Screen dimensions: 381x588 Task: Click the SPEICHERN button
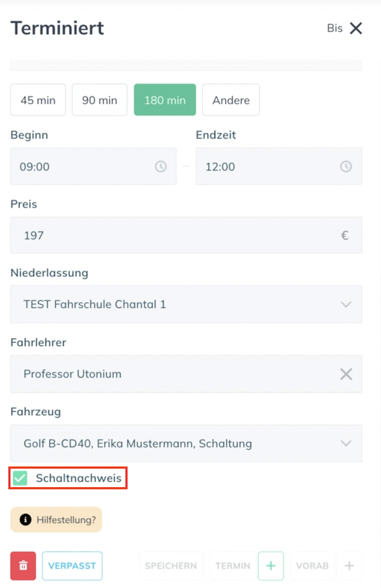pyautogui.click(x=171, y=566)
